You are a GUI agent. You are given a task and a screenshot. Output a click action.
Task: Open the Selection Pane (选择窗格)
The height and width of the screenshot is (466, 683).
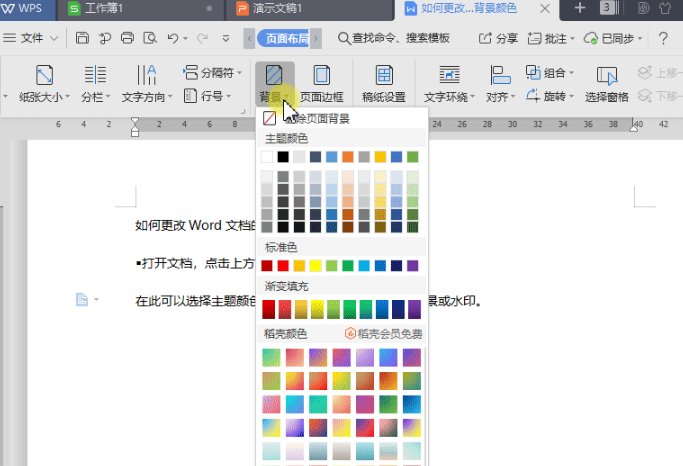pyautogui.click(x=607, y=84)
